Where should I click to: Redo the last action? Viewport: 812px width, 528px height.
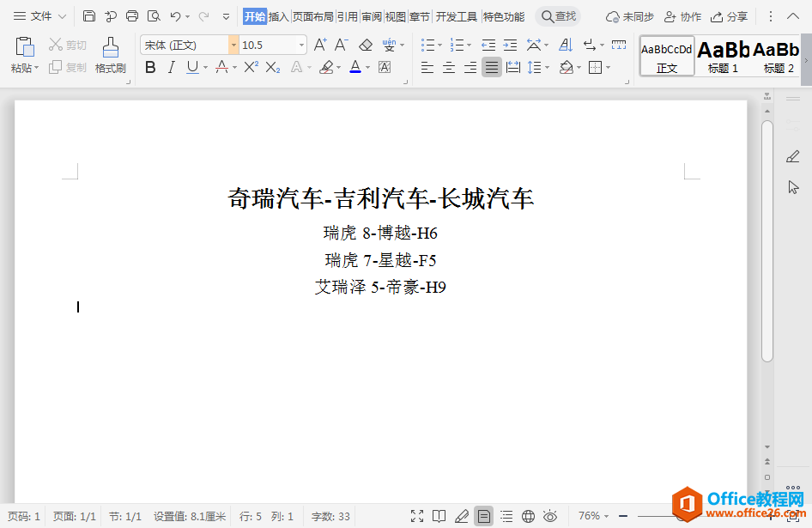204,16
